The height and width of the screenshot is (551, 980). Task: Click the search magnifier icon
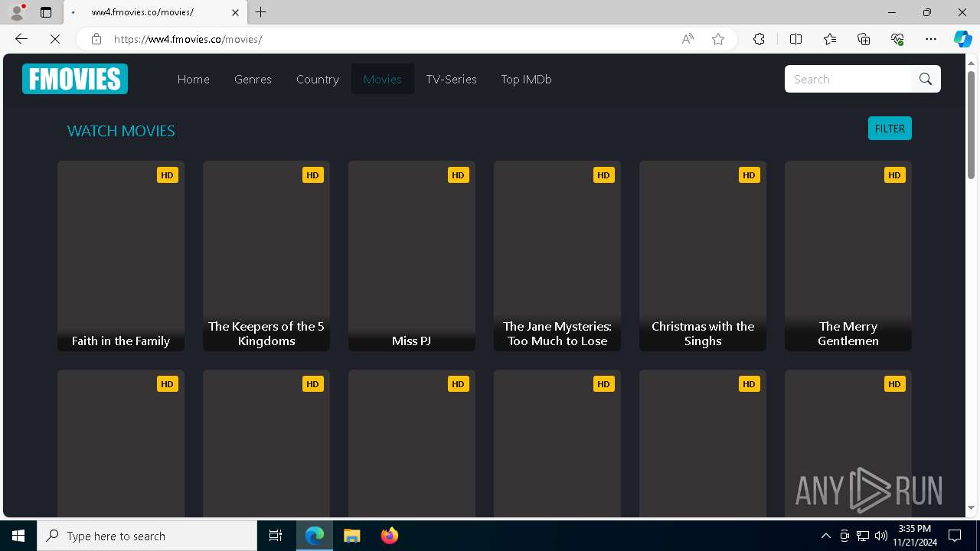point(926,79)
